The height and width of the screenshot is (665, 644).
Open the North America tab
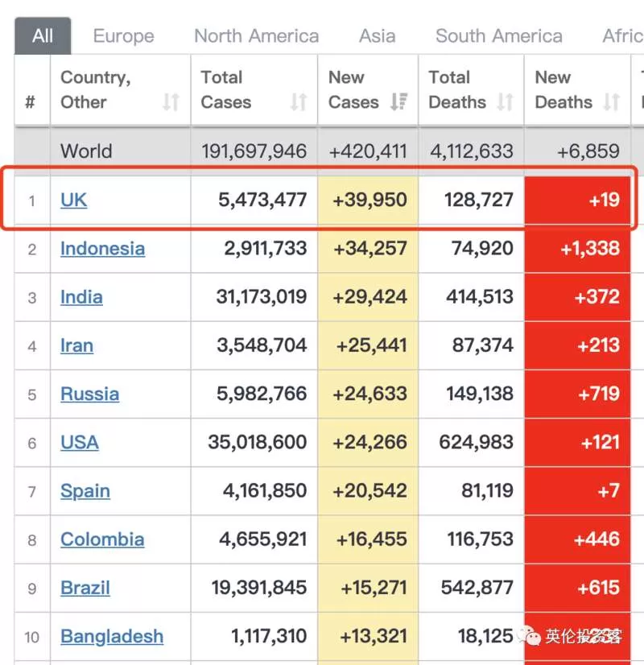click(257, 36)
